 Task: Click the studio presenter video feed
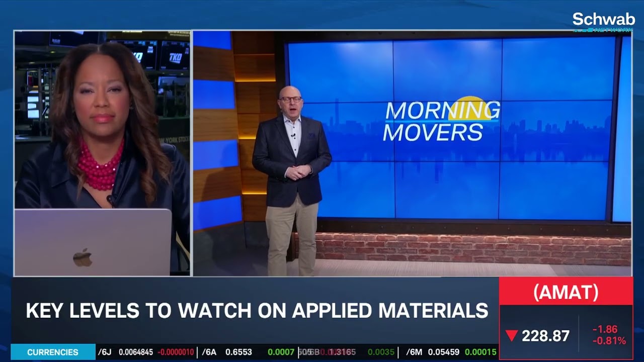coord(412,153)
